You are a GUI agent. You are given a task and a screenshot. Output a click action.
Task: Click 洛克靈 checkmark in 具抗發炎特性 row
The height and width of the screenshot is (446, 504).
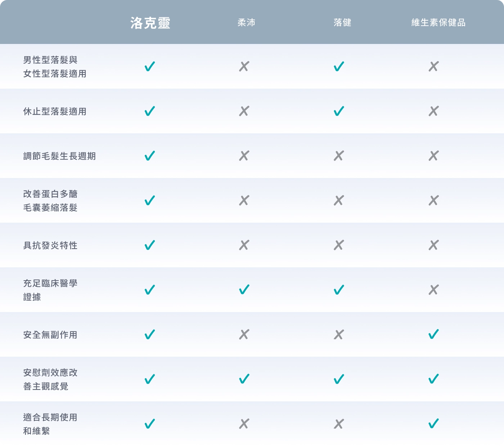point(150,245)
